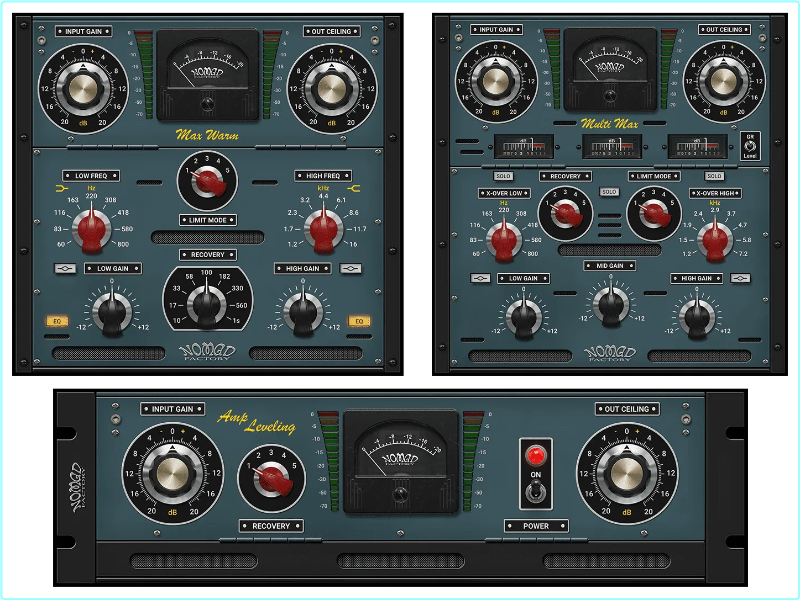Screen dimensions: 800x600
Task: Click the Max Warm Low Gain black knob
Action: [x=112, y=311]
